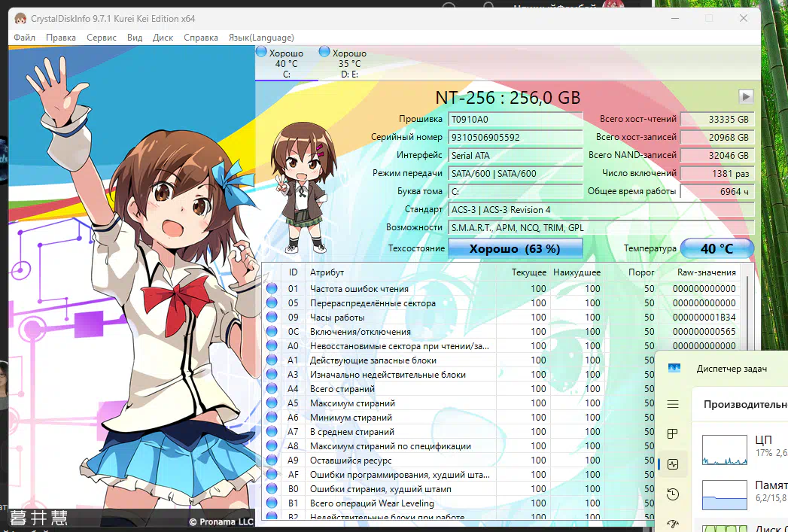
Task: Click the NAND writes value 32046 GB
Action: 717,156
